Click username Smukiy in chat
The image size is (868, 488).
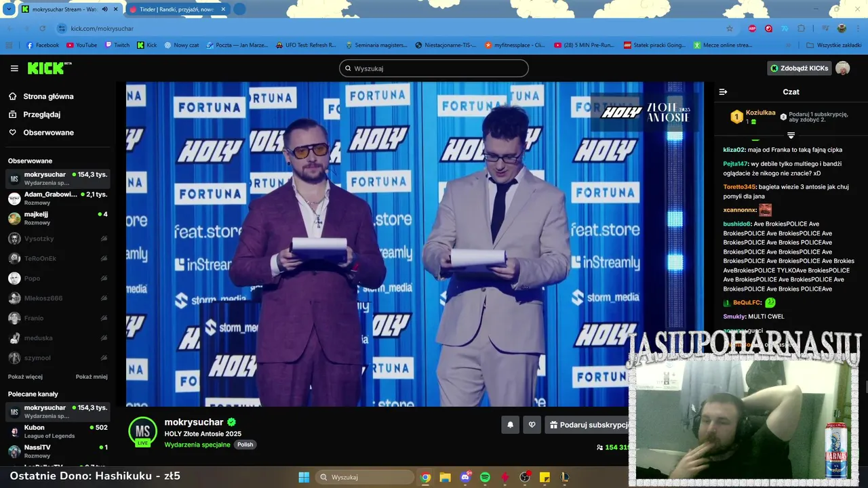click(734, 317)
